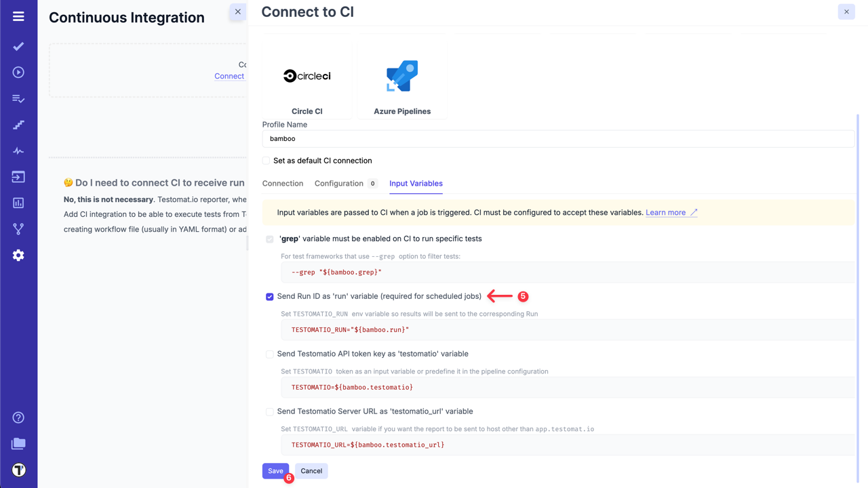Uncheck the Send Run ID checkbox

(270, 297)
